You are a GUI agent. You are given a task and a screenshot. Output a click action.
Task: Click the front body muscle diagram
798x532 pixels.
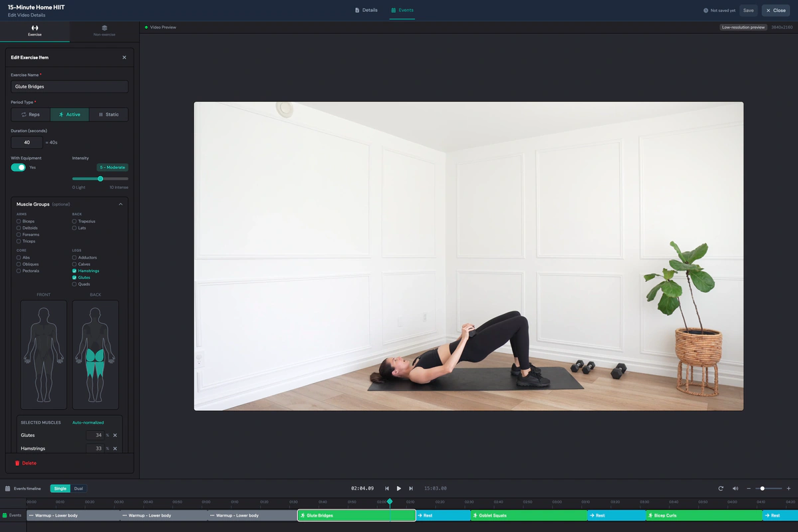pos(44,354)
